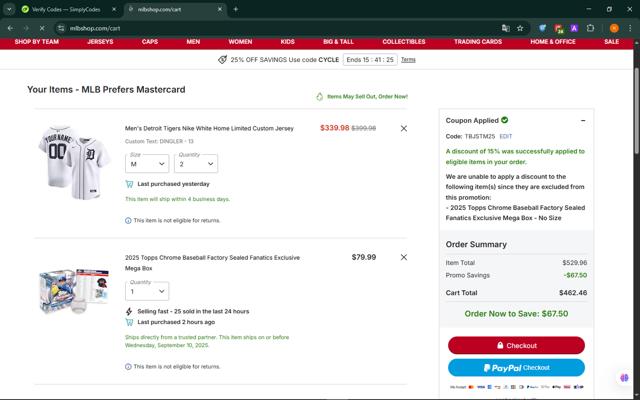Bookmark this page with the star icon

(x=520, y=28)
